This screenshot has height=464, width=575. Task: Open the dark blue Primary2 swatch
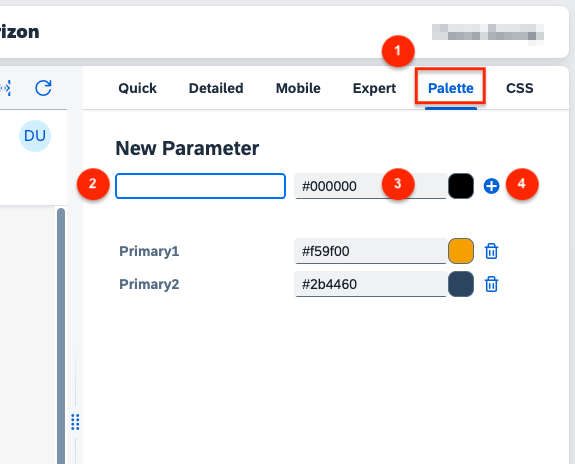(461, 284)
